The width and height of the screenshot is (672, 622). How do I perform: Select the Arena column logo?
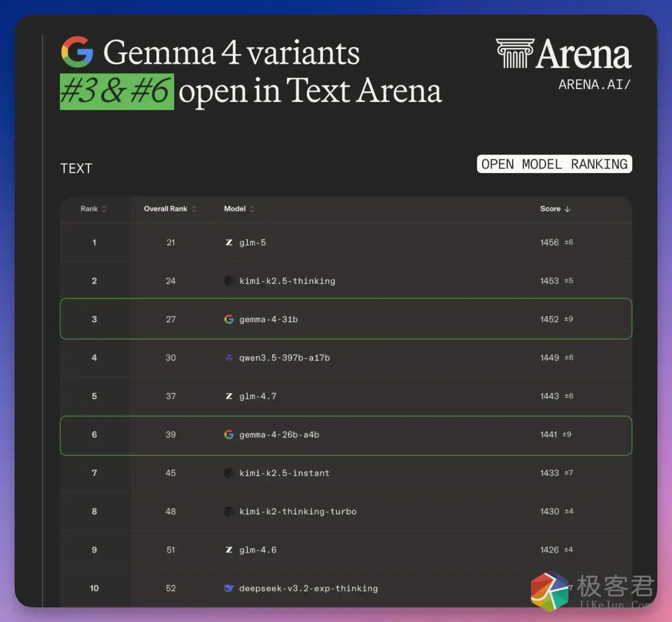pos(514,53)
